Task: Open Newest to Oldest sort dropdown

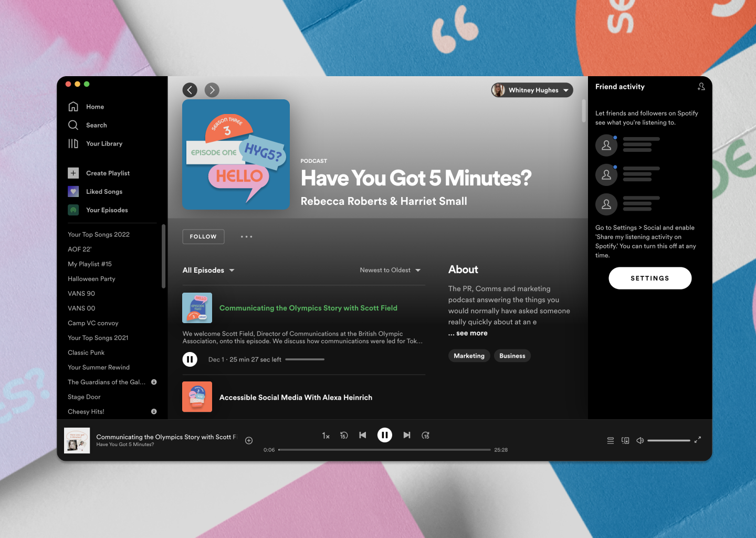Action: [390, 270]
